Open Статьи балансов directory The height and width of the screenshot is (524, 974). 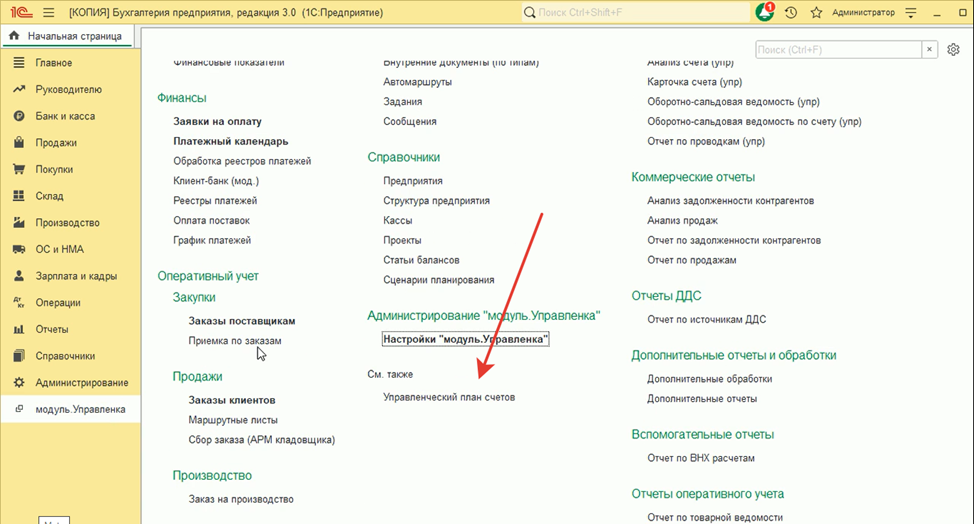(x=421, y=260)
